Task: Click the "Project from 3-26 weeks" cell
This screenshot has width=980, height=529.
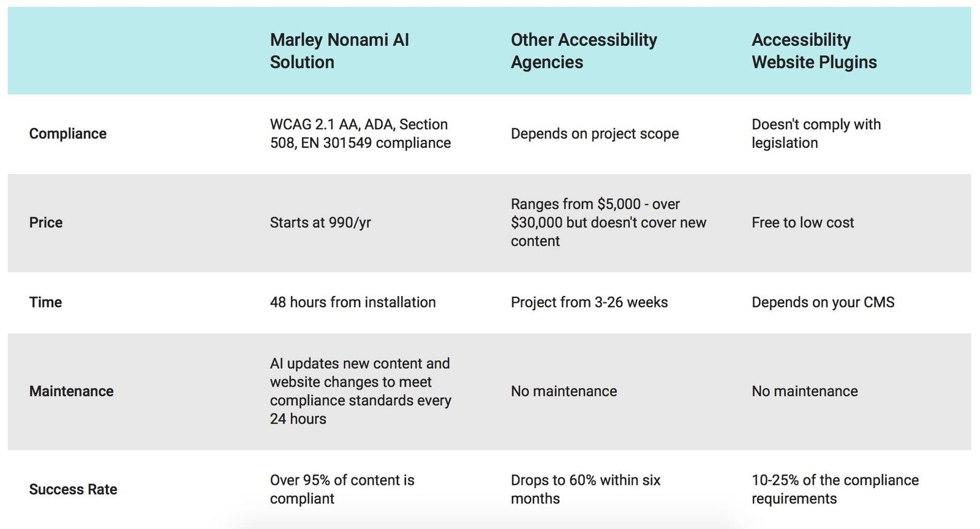Action: [x=589, y=302]
